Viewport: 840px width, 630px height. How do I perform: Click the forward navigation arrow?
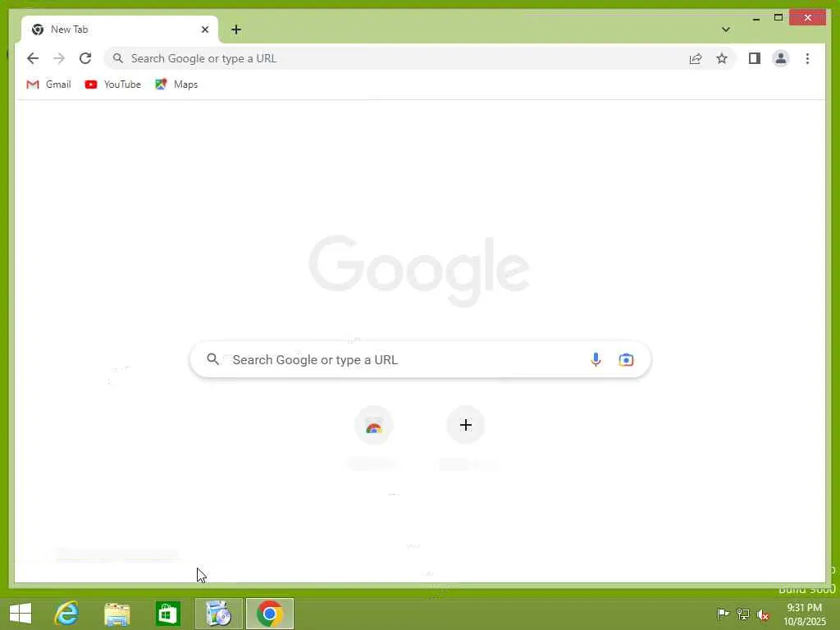click(x=59, y=58)
